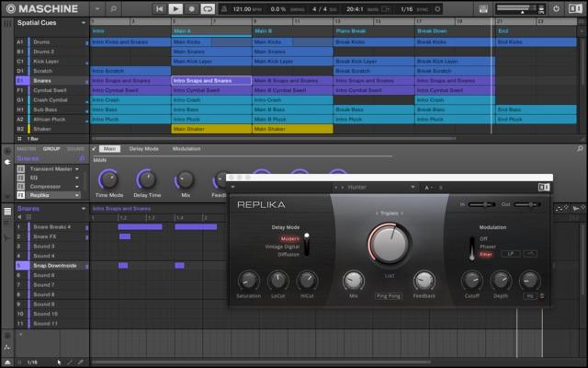588x368 pixels.
Task: Bypass the Compressor FX slot icon
Action: (21, 187)
